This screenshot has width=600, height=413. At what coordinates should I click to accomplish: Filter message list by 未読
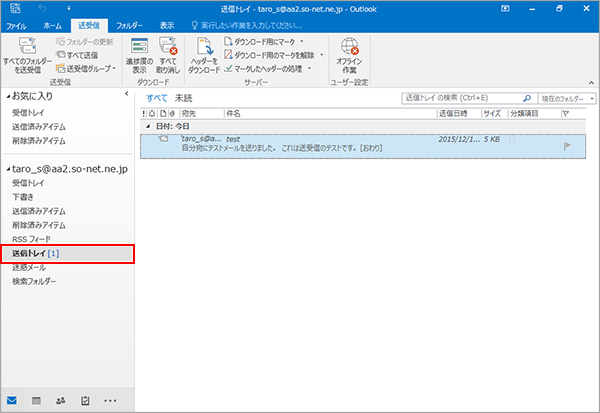184,98
